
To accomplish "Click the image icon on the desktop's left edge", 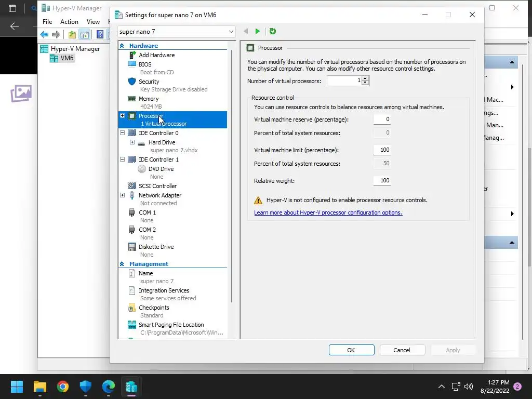I will pos(21,94).
